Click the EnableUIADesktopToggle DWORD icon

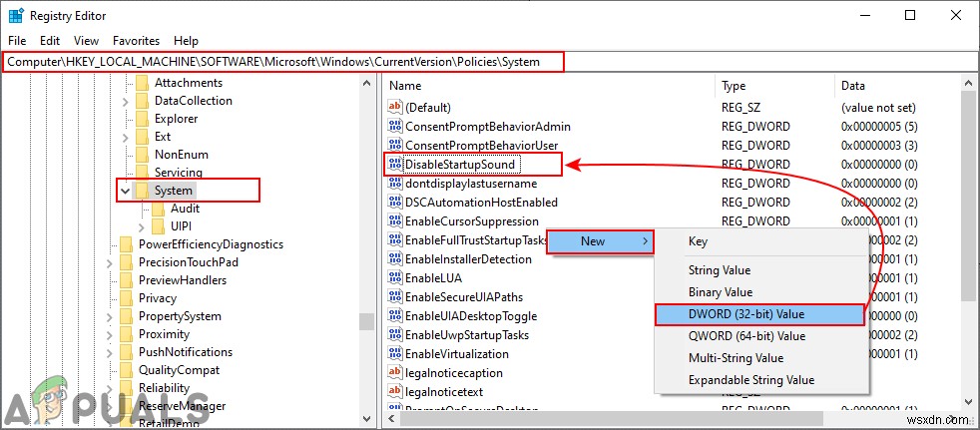(x=395, y=315)
